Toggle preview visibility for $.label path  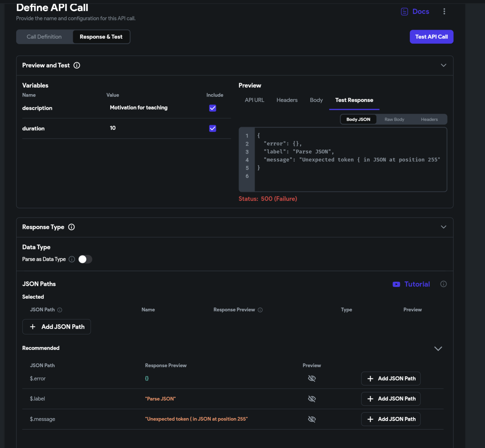point(312,399)
